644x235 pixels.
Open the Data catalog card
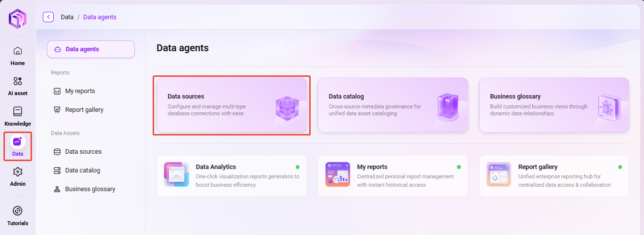[x=393, y=105]
